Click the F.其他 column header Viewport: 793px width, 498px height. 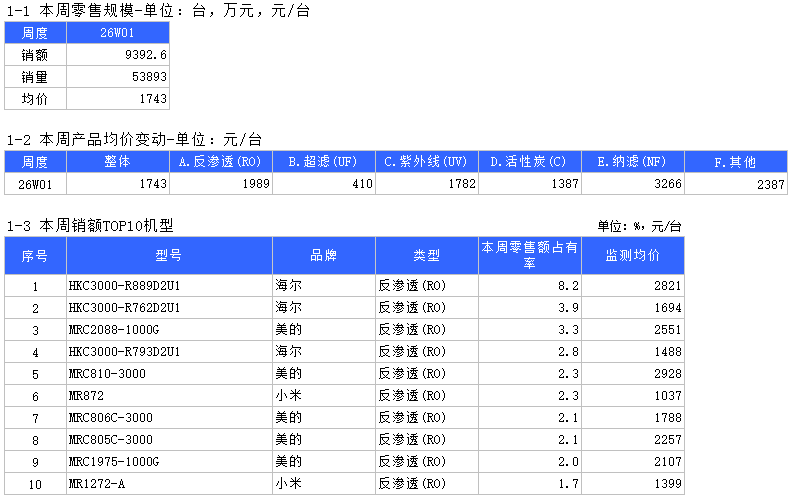coord(736,162)
